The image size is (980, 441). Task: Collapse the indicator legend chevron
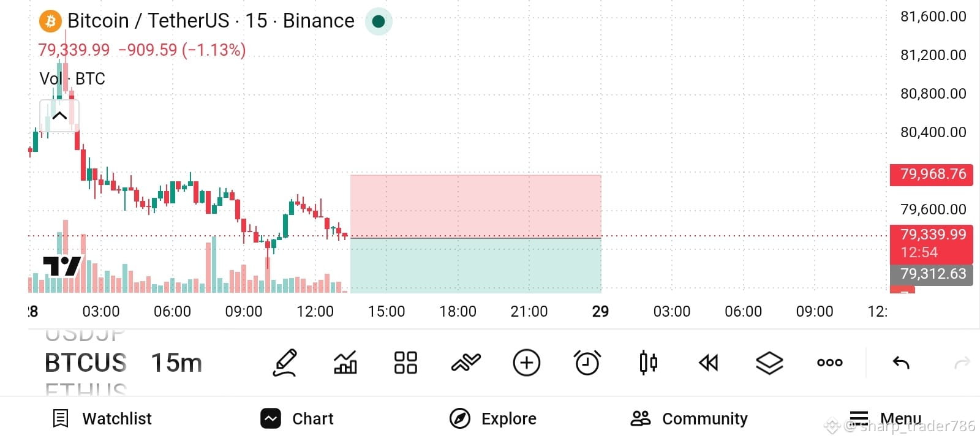(x=59, y=115)
